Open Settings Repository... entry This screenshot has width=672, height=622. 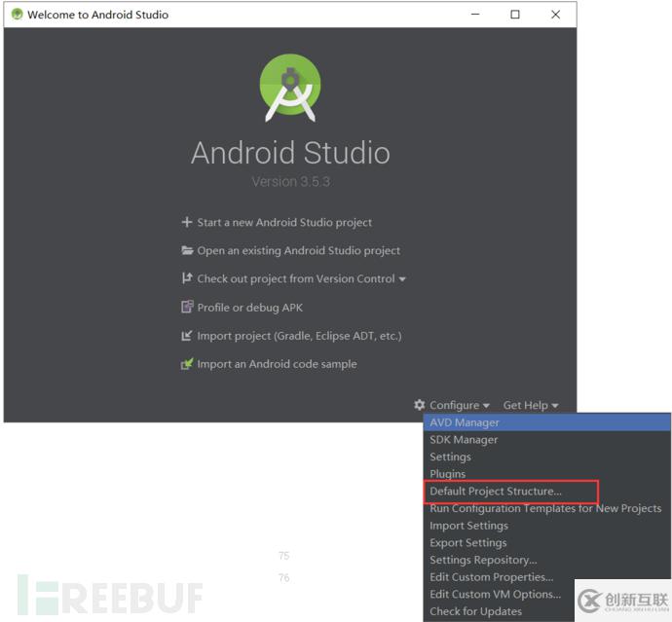(547, 560)
